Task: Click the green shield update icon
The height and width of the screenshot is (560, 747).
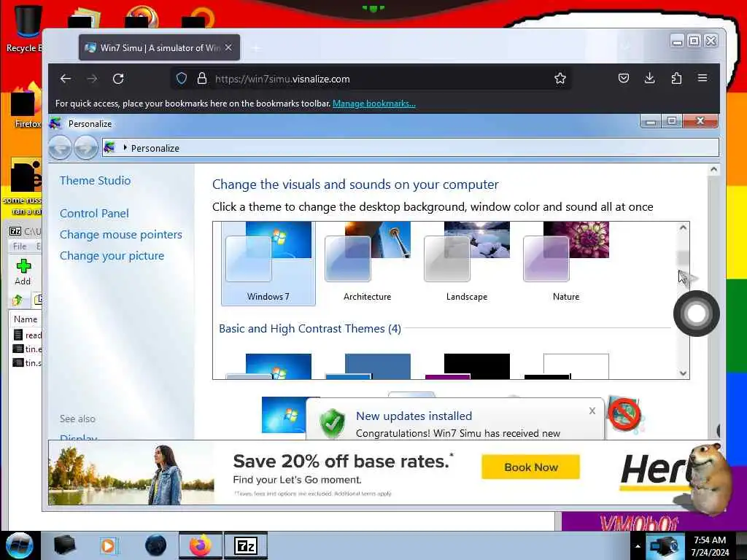Action: coord(332,423)
